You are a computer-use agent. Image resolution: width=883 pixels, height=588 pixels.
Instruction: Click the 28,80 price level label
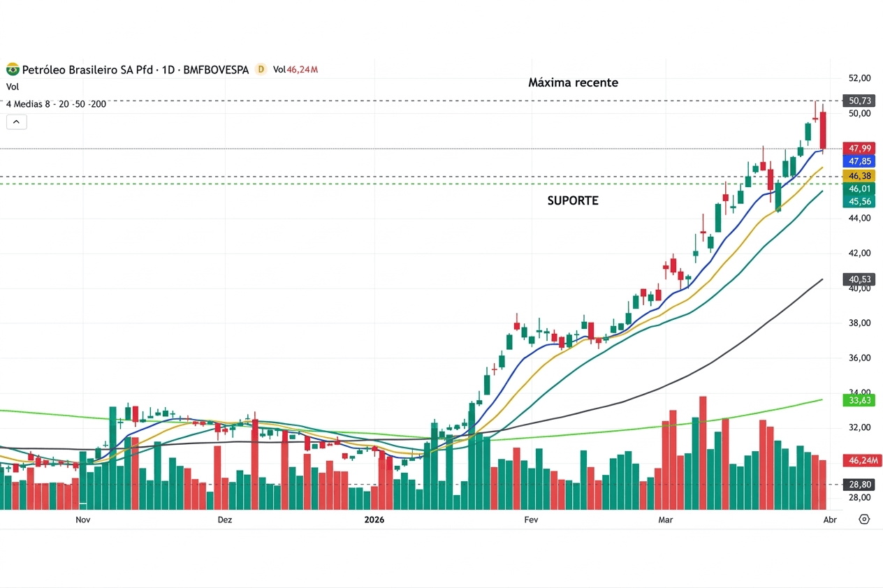tap(859, 484)
